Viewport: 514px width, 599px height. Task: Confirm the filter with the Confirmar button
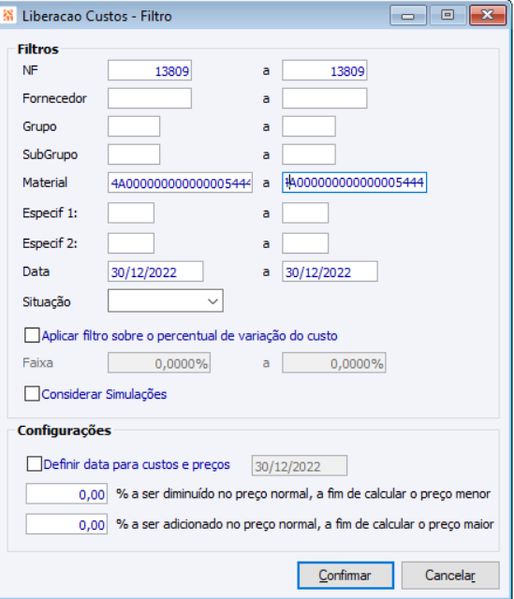(345, 575)
